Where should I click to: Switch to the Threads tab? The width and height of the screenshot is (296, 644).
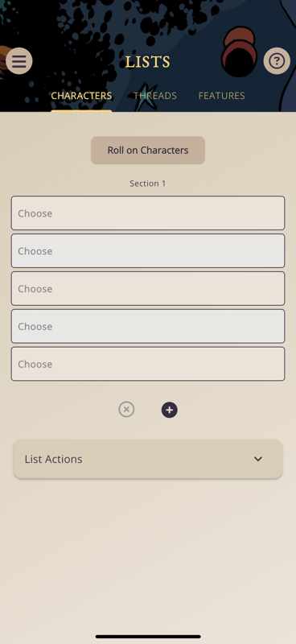coord(155,96)
